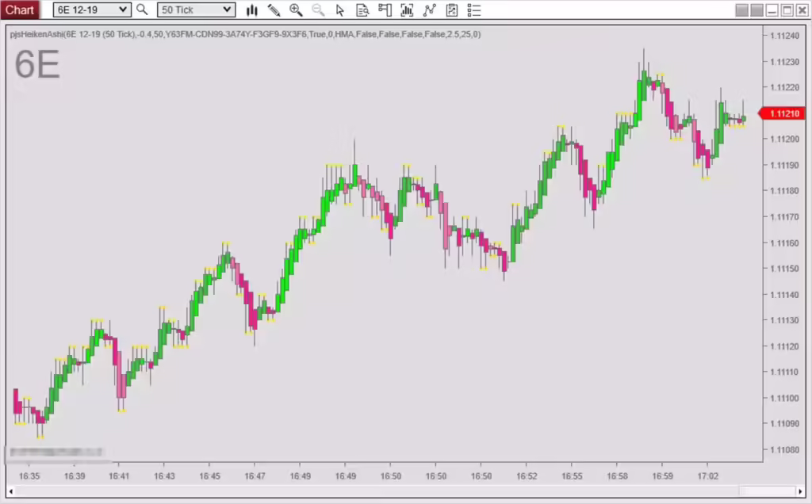Image resolution: width=812 pixels, height=504 pixels.
Task: Open the Strategies icon in toolbar
Action: click(429, 10)
